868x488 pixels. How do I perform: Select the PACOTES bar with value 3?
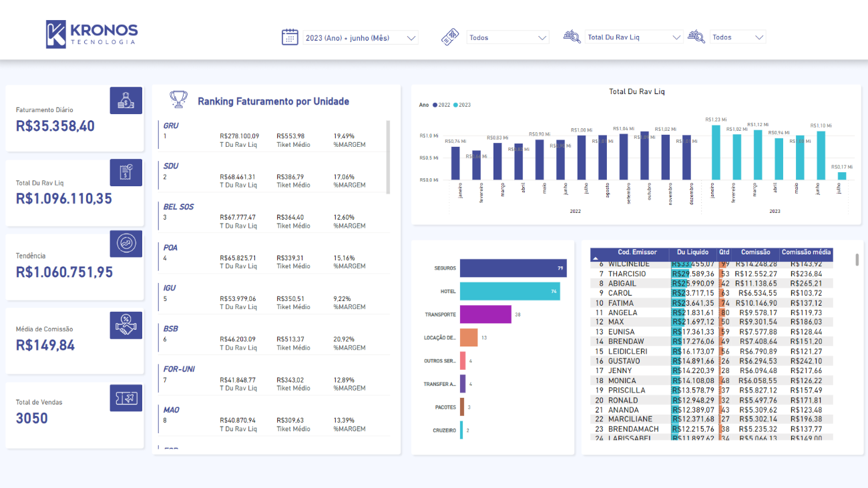462,407
